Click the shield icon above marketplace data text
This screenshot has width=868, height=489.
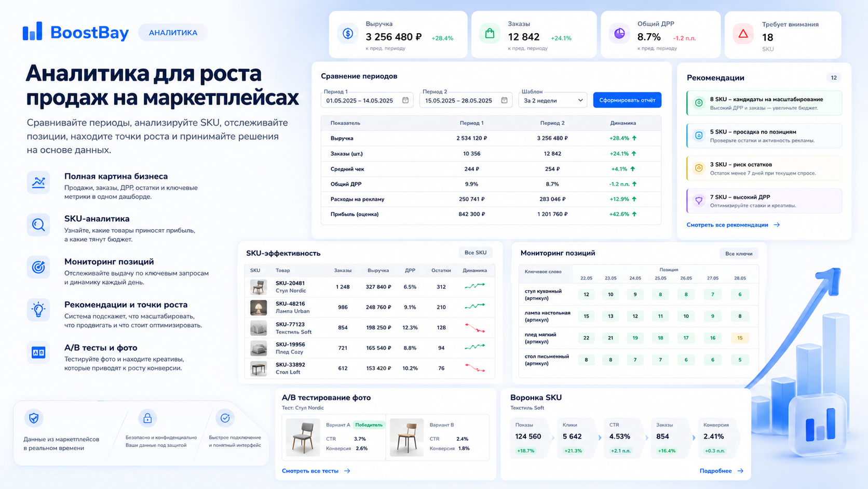[x=34, y=418]
